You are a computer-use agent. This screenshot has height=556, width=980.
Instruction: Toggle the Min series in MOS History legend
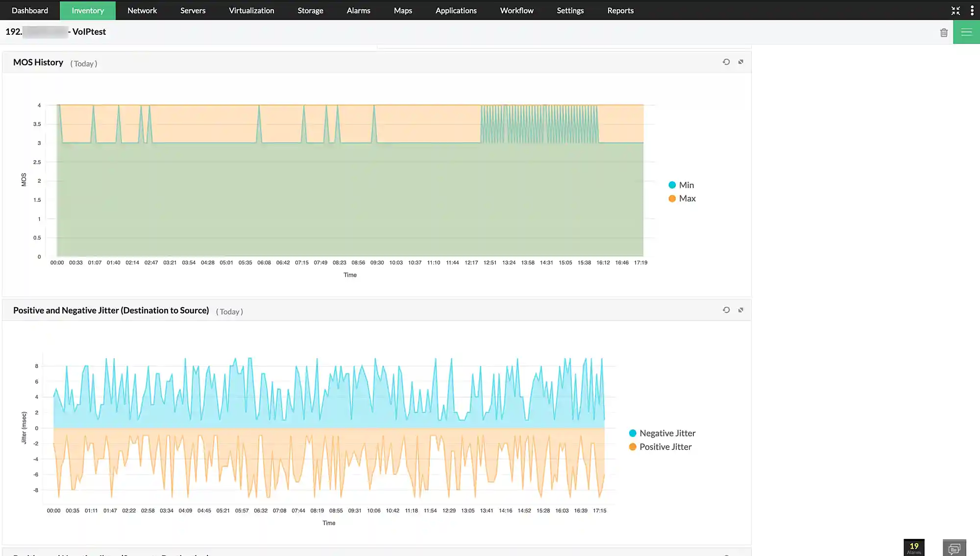click(682, 185)
